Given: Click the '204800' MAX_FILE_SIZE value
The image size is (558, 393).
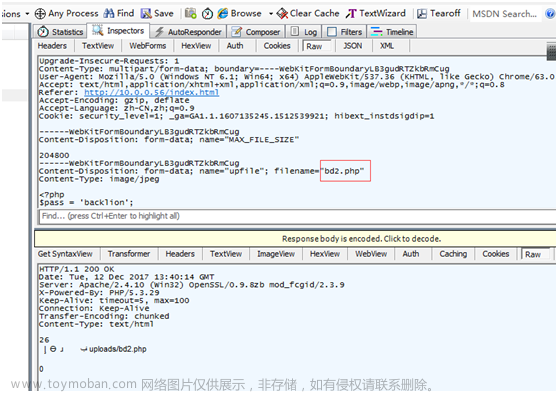Looking at the screenshot, I should pyautogui.click(x=54, y=156).
